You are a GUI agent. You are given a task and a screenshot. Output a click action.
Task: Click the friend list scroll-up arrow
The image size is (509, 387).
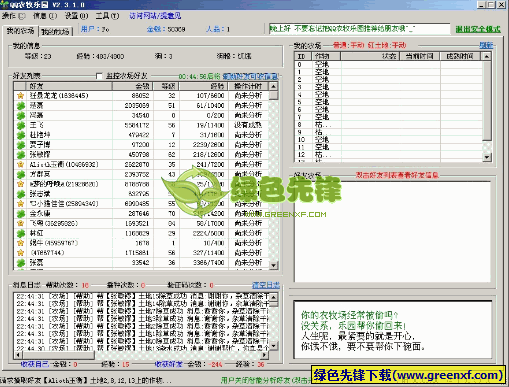(x=273, y=86)
